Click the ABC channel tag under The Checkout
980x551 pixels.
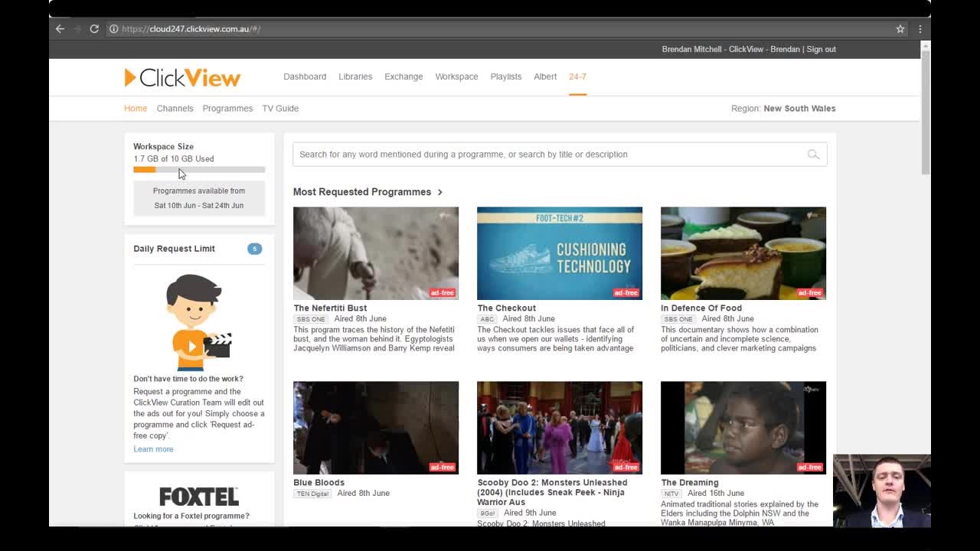(487, 319)
